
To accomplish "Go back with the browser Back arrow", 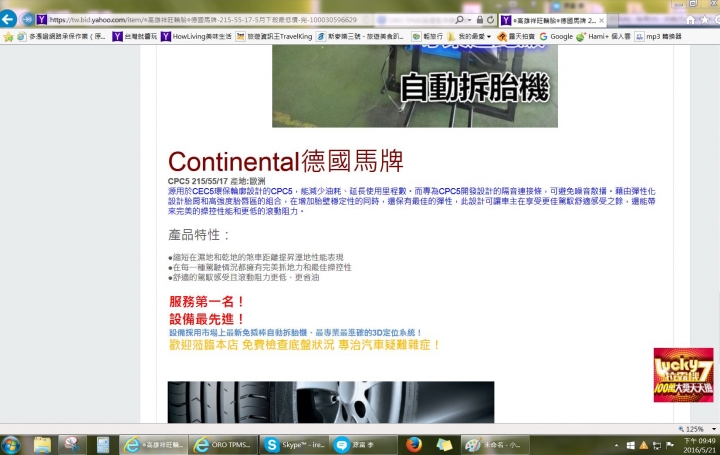I will [x=8, y=19].
